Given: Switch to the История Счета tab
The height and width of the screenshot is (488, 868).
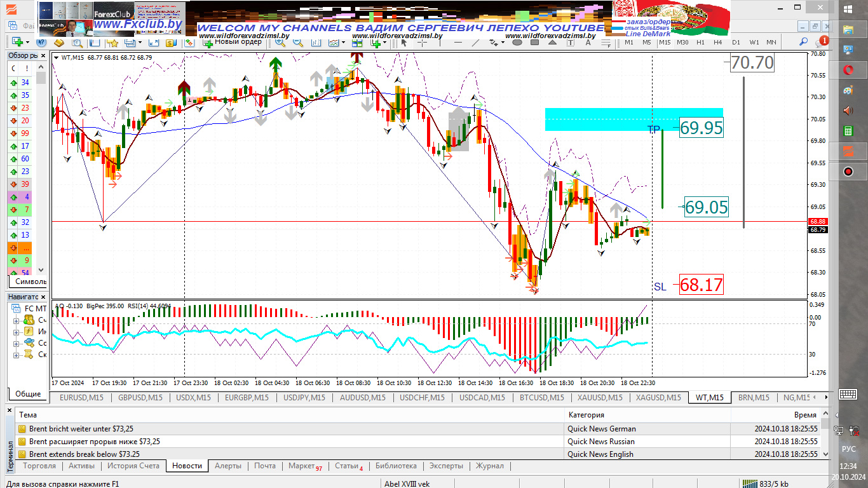Looking at the screenshot, I should pyautogui.click(x=133, y=466).
